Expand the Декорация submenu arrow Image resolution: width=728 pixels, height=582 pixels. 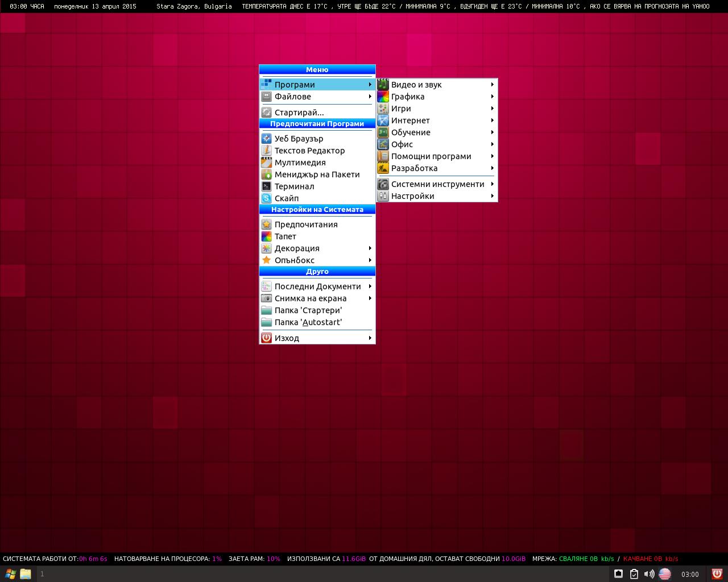pyautogui.click(x=370, y=248)
